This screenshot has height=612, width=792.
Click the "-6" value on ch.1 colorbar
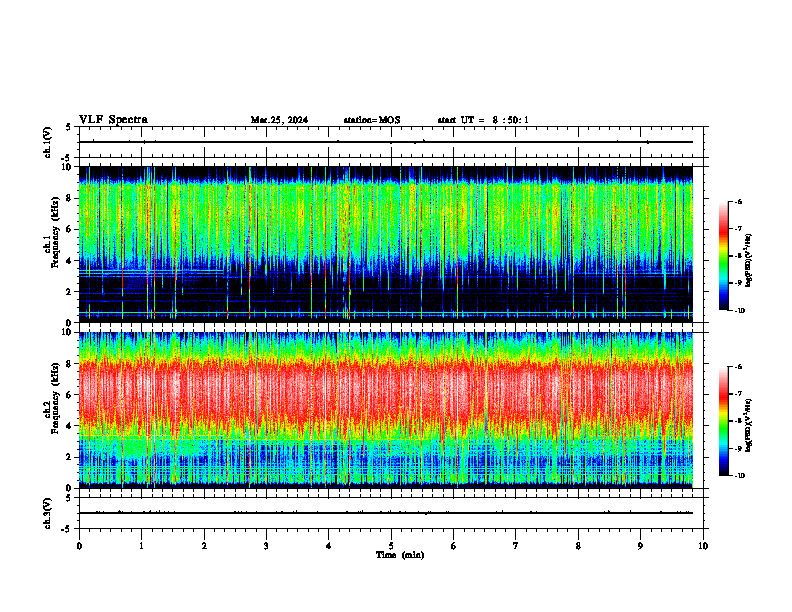click(x=738, y=201)
